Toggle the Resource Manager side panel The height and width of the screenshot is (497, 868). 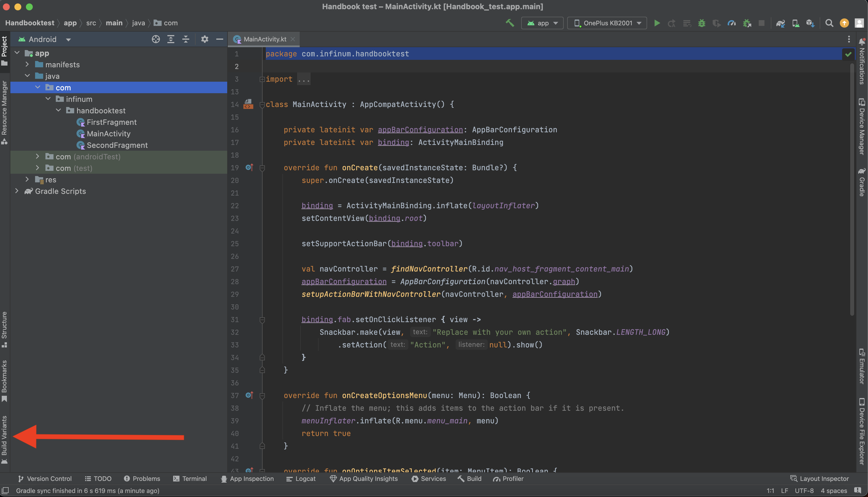click(x=4, y=113)
